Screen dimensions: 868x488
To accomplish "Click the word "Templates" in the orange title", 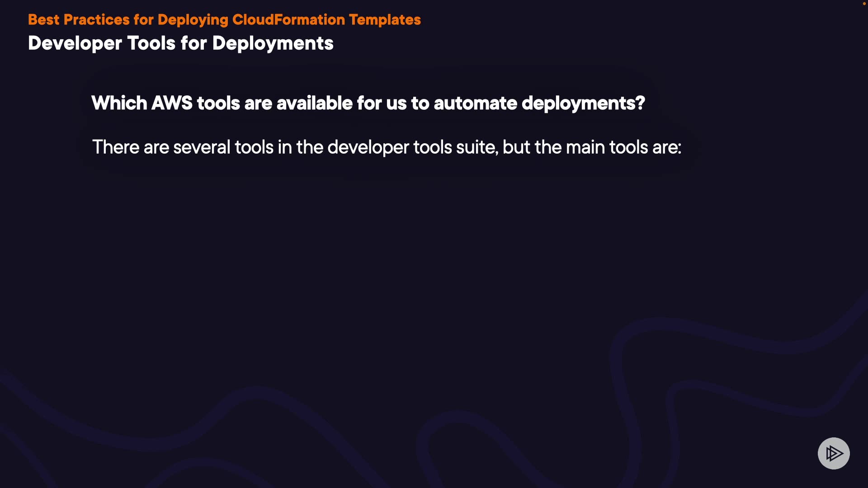I will [385, 20].
